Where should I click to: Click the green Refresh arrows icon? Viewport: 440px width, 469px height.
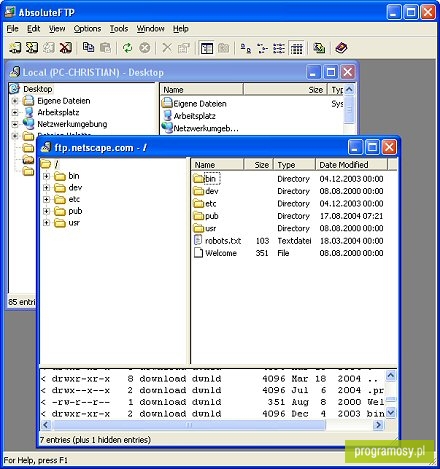click(128, 48)
